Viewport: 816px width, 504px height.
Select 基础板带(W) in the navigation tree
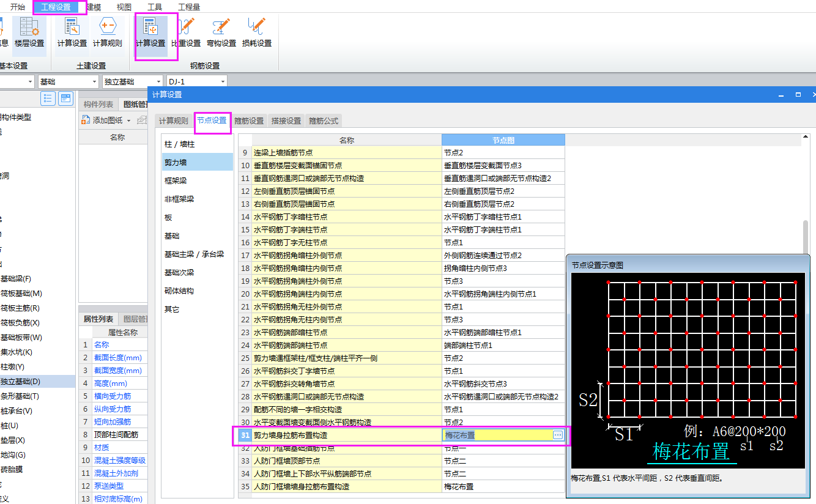pos(21,338)
